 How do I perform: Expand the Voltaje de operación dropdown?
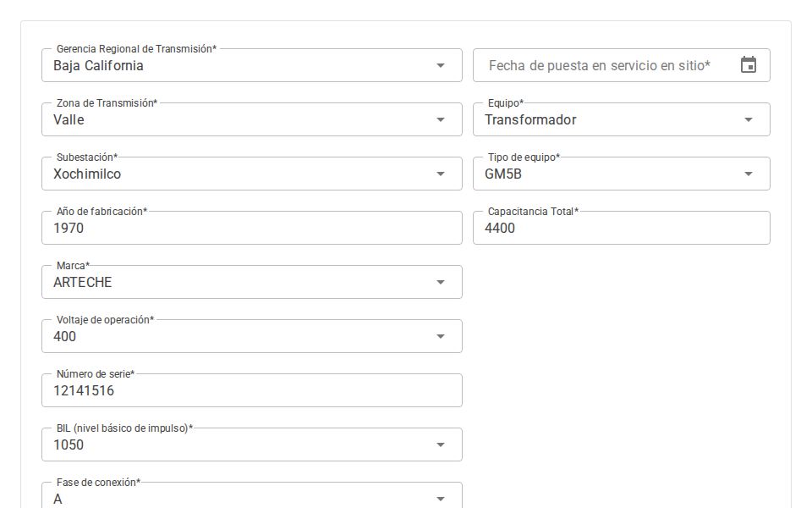coord(441,336)
